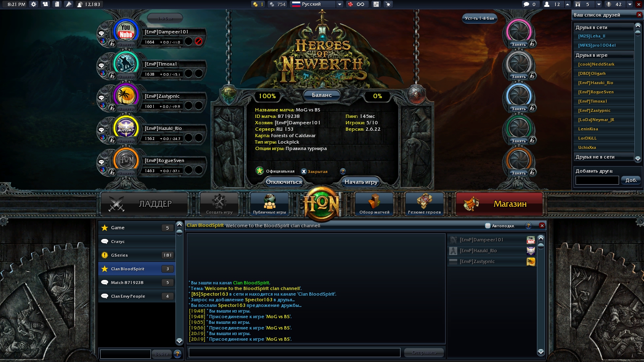Collapse the Друзья в игре section

[x=604, y=55]
